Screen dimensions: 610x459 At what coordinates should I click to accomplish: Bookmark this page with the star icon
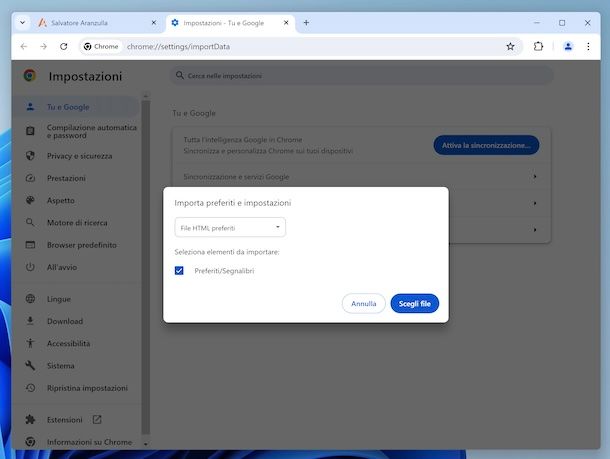(510, 47)
